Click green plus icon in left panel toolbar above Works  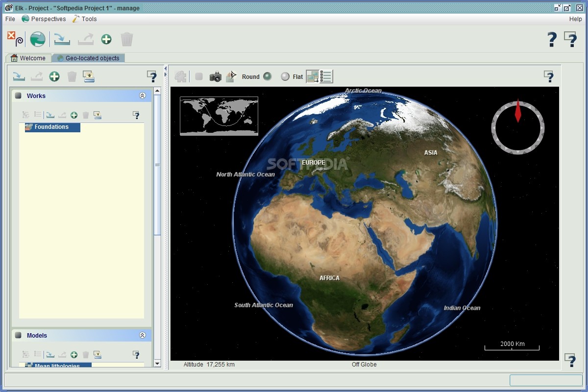tap(54, 76)
